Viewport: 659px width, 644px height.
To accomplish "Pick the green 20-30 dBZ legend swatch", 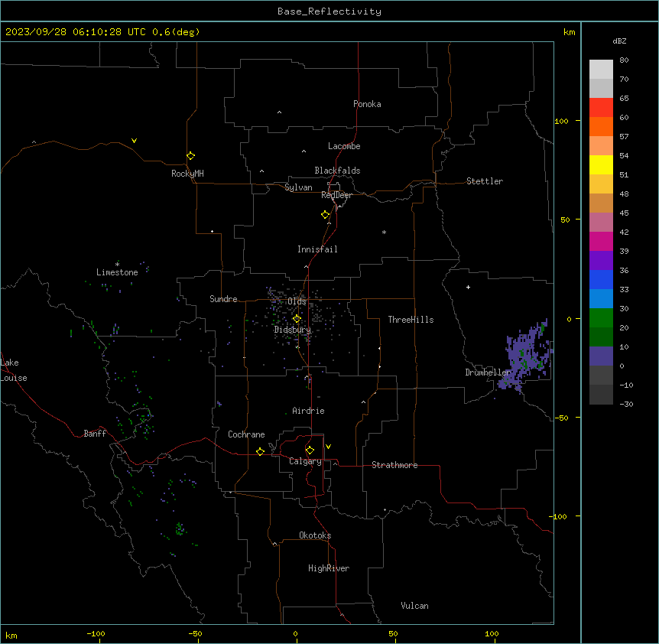I will click(601, 318).
